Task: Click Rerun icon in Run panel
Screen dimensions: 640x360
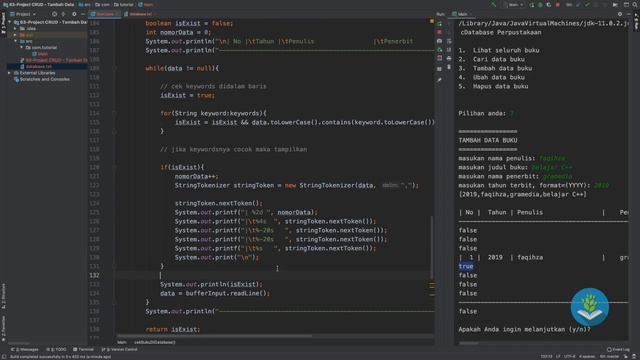Action: coord(440,23)
